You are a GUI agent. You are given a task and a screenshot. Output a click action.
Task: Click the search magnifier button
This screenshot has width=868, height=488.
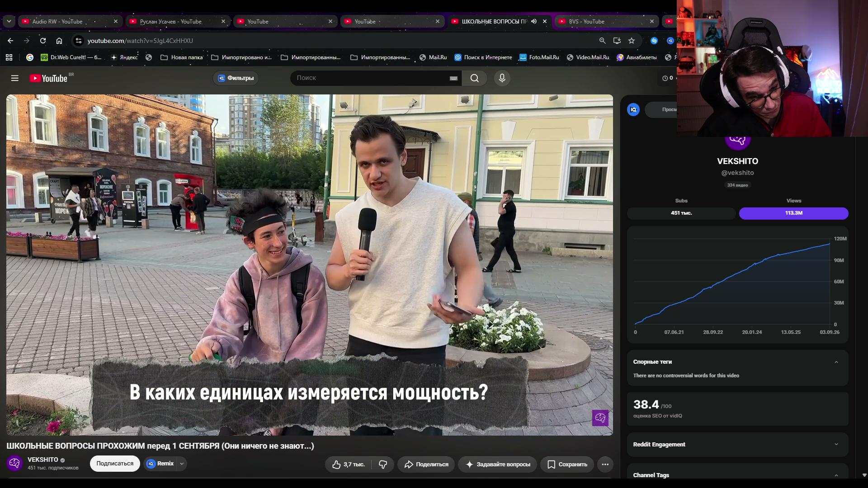pos(474,78)
